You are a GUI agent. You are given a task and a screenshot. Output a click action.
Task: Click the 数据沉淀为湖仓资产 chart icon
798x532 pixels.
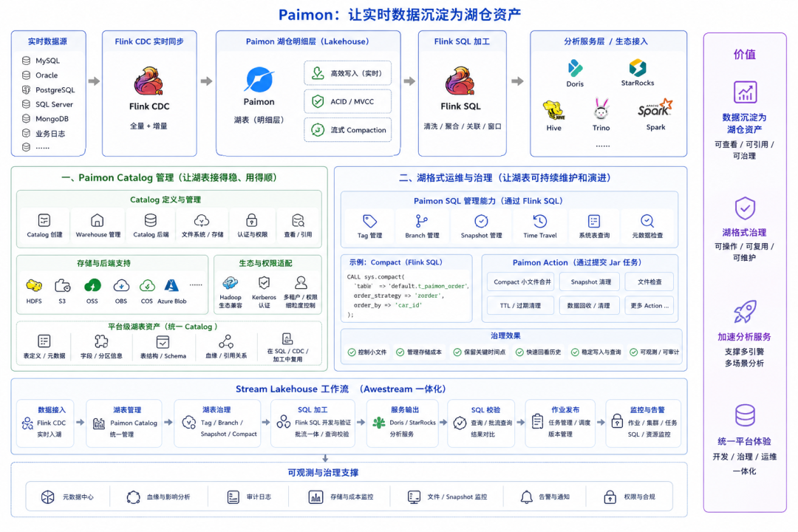pos(745,92)
